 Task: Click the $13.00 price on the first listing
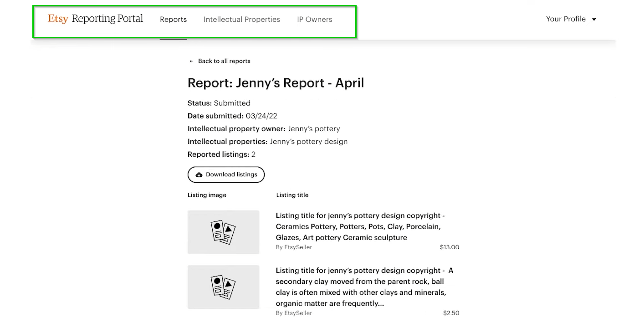point(449,247)
